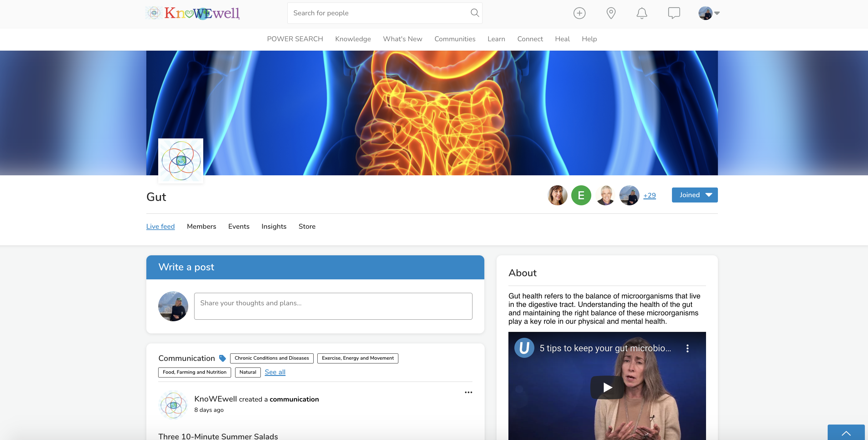Click the '8 days ago' timestamp

(209, 410)
